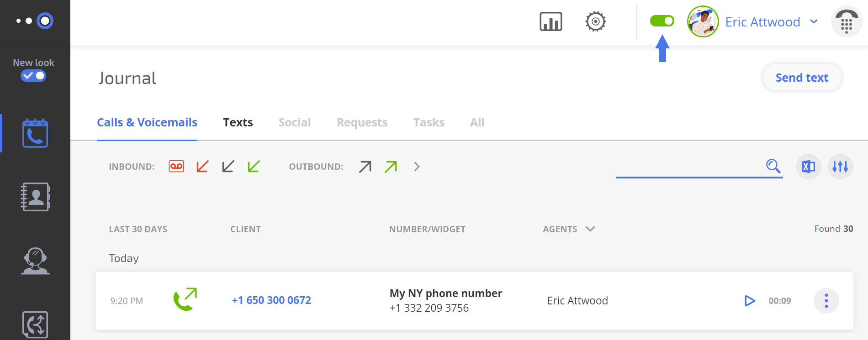868x340 pixels.
Task: Disable the New look switch
Action: pyautogui.click(x=33, y=76)
